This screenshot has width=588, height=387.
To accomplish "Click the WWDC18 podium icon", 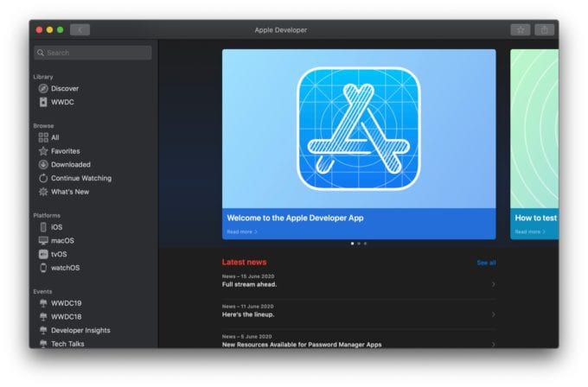I will 43,316.
